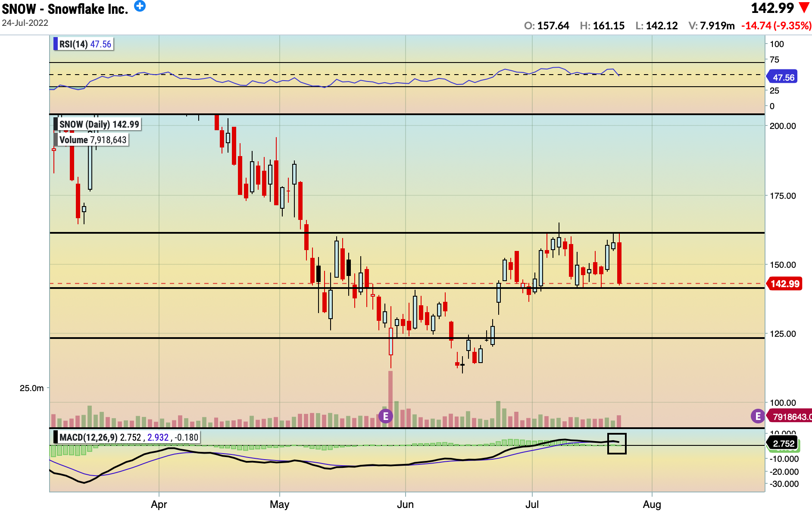The height and width of the screenshot is (520, 812).
Task: Click the red 142.99 price tag on axis
Action: click(784, 284)
